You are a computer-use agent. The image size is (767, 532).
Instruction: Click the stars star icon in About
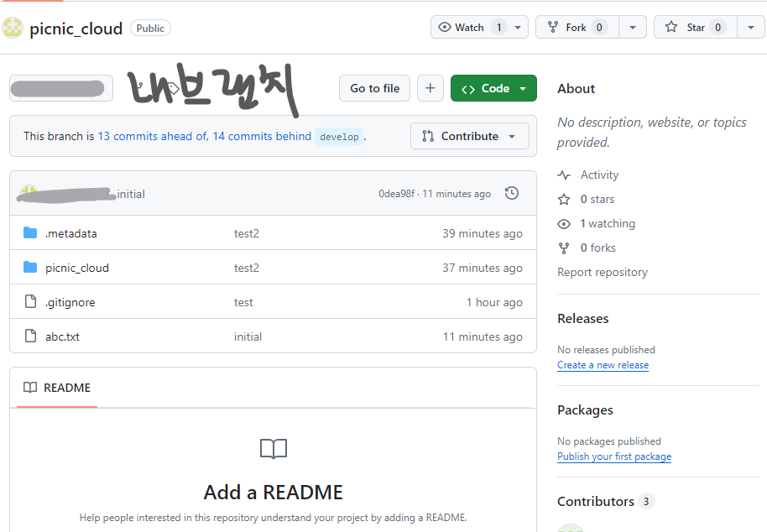pyautogui.click(x=564, y=199)
